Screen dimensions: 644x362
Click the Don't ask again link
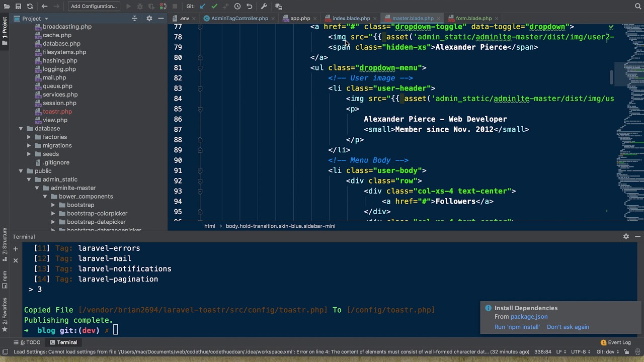click(568, 327)
